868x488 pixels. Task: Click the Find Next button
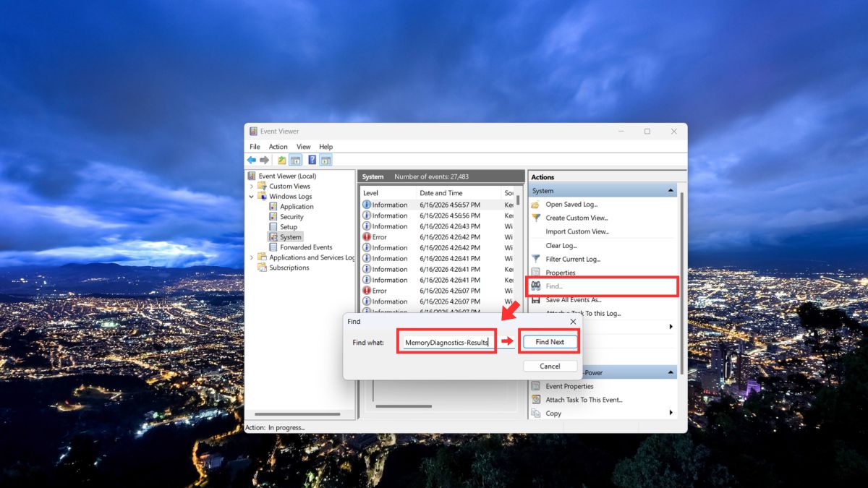tap(550, 342)
